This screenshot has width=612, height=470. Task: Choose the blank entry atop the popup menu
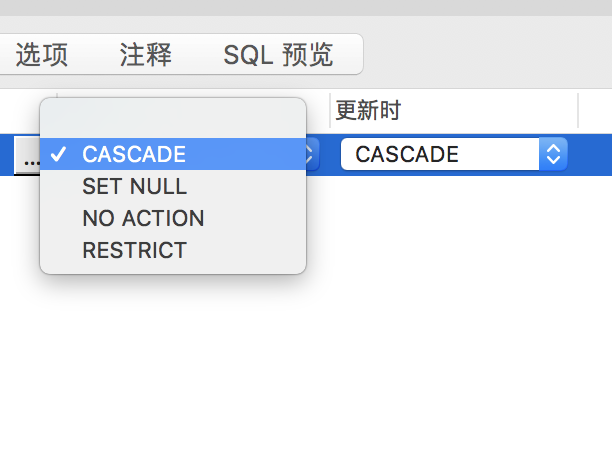tap(172, 122)
